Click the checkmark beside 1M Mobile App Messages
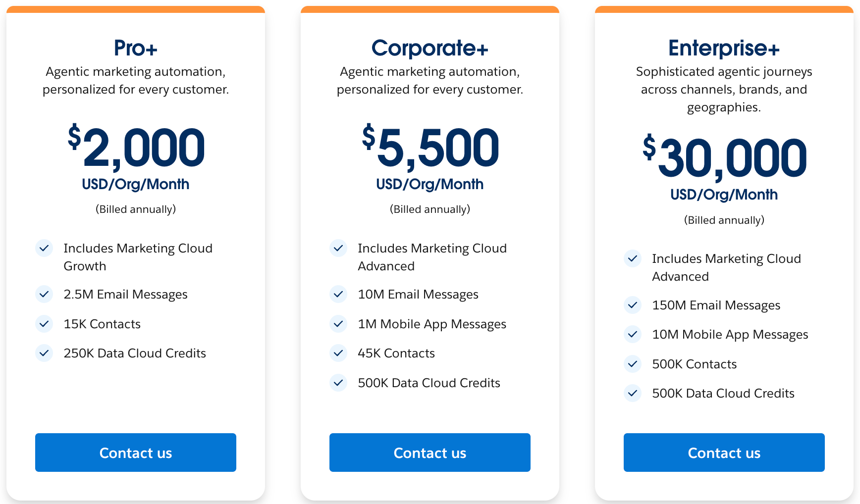The height and width of the screenshot is (504, 860). pyautogui.click(x=338, y=324)
